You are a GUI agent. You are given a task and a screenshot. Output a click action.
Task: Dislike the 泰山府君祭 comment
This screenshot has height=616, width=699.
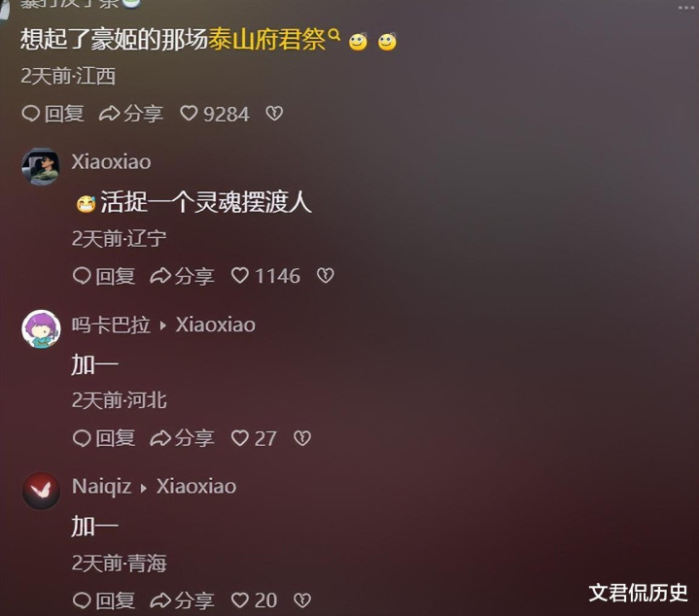[274, 113]
